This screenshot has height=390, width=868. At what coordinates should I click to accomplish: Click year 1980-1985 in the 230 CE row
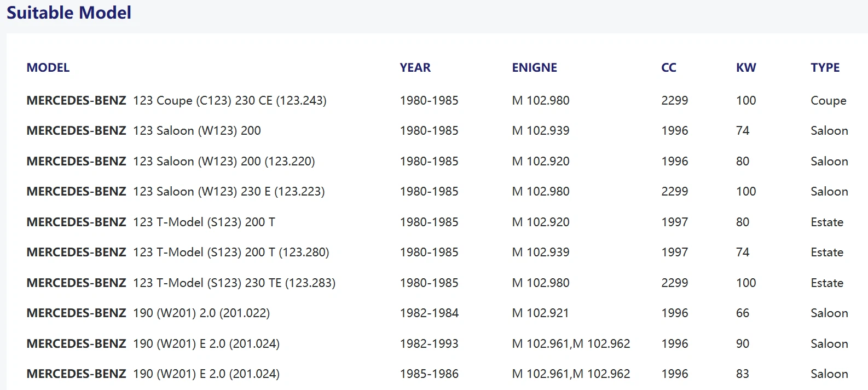(429, 101)
